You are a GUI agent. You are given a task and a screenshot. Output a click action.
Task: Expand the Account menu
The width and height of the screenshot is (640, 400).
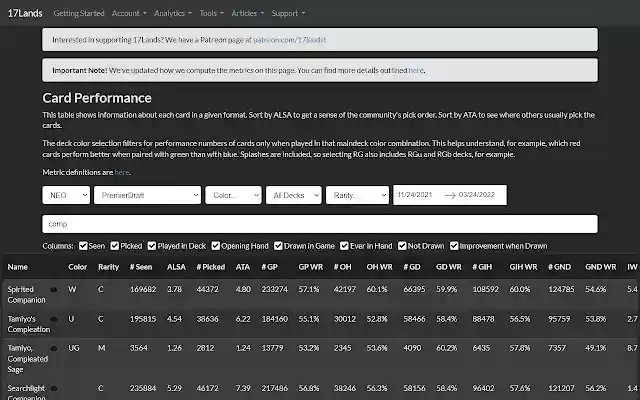(x=129, y=13)
